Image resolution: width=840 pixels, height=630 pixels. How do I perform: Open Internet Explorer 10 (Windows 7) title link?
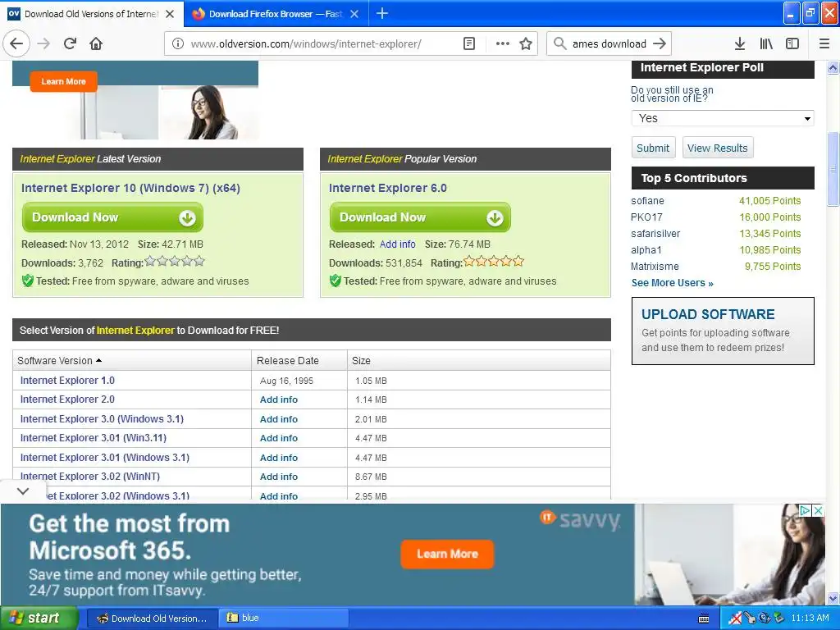pyautogui.click(x=130, y=188)
